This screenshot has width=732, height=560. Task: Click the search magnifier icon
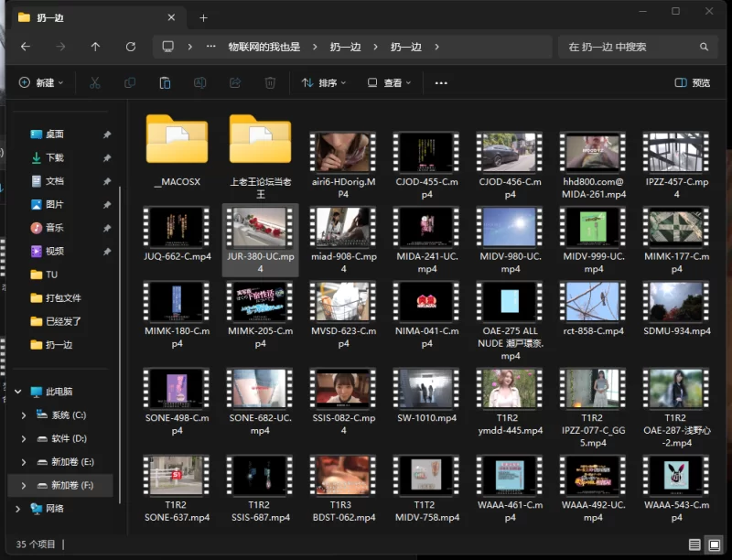coord(704,47)
